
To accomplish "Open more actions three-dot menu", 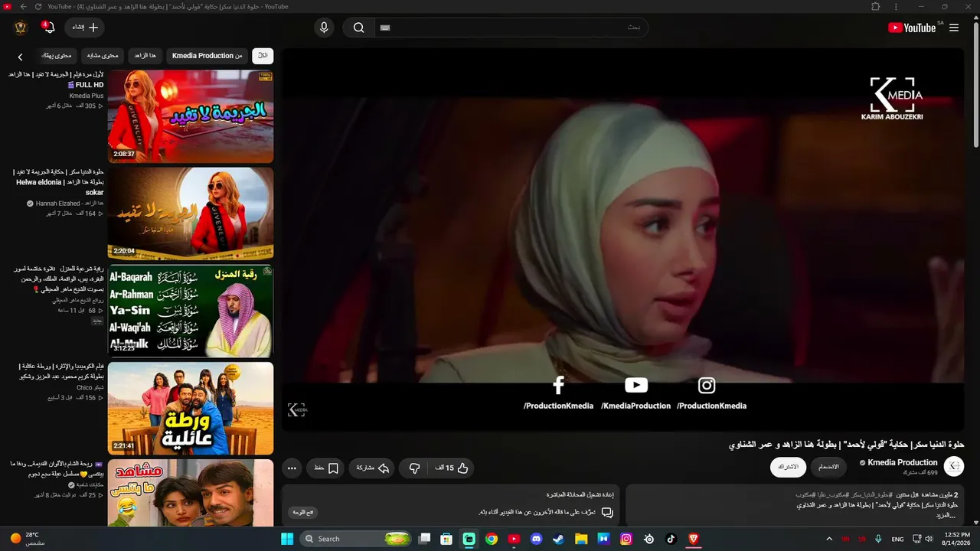I will pos(292,468).
